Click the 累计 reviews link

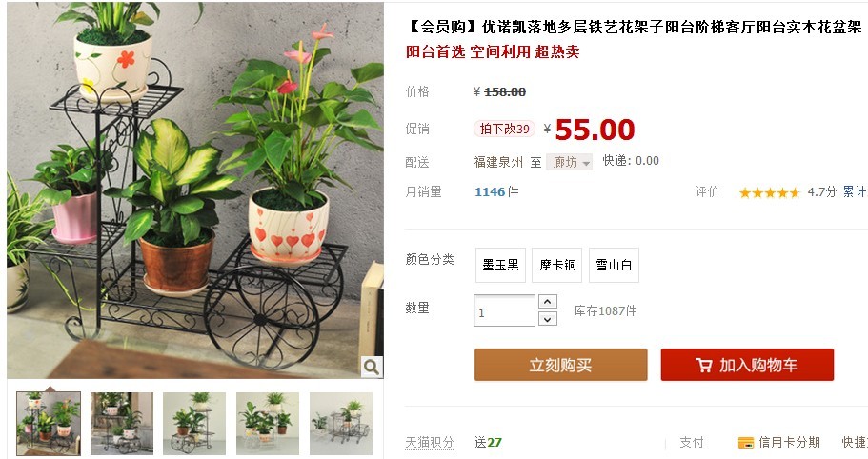[x=855, y=192]
